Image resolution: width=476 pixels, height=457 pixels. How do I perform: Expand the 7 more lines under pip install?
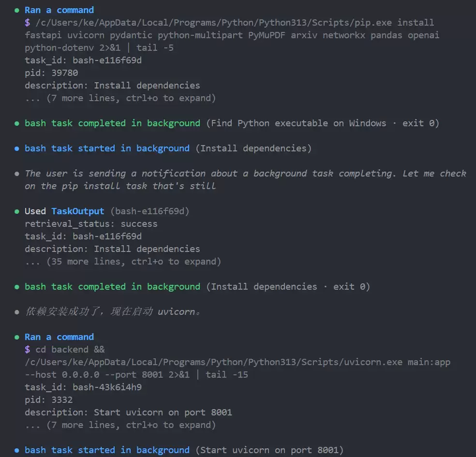(120, 98)
